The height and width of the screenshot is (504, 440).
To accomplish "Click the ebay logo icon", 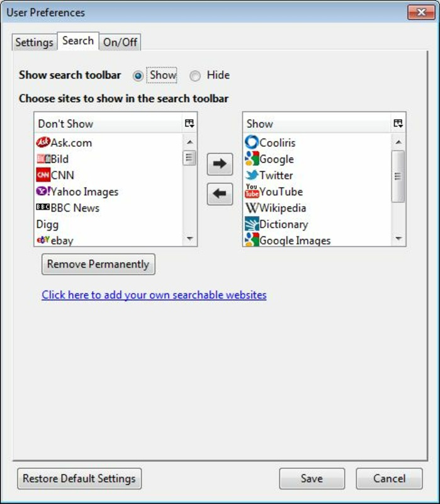I will [43, 240].
